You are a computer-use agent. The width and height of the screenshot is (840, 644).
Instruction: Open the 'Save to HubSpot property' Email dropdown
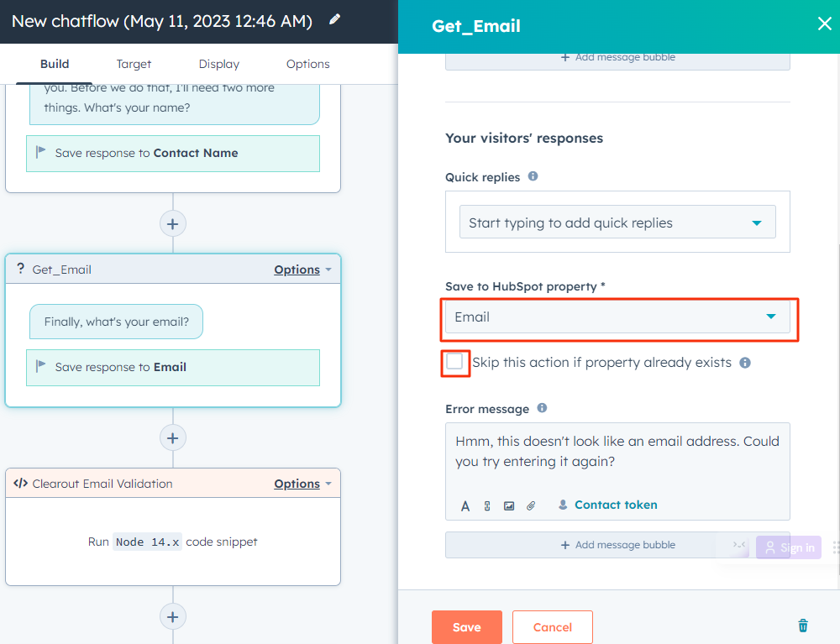click(x=619, y=317)
